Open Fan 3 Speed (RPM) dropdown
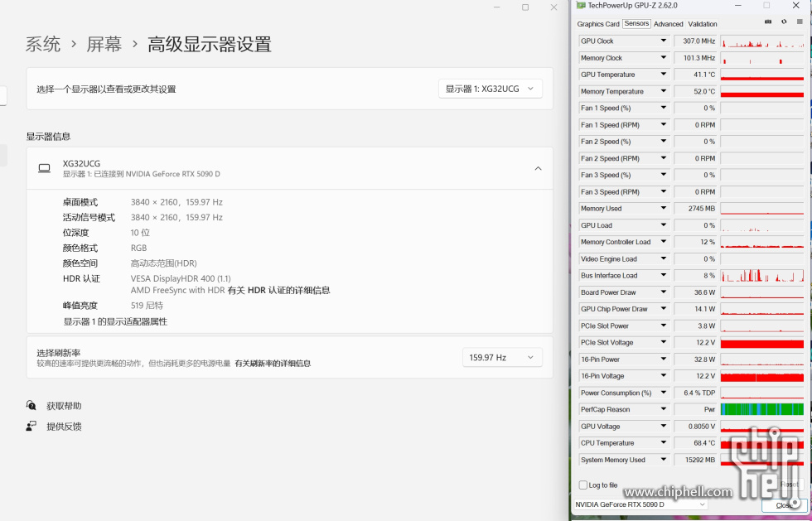Viewport: 812px width, 521px height. pyautogui.click(x=663, y=191)
